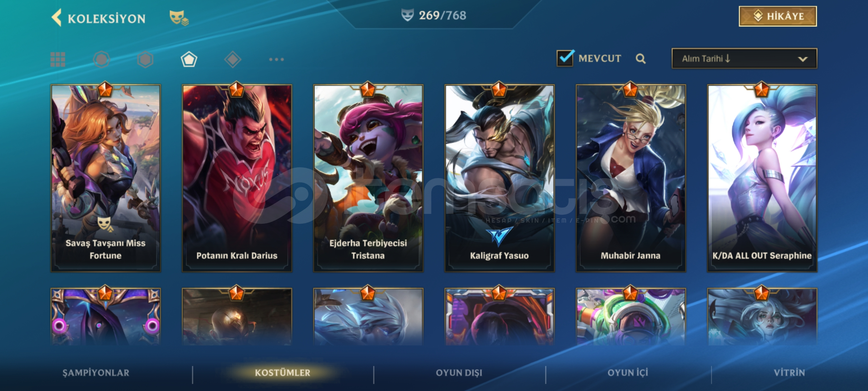Viewport: 868px width, 391px height.
Task: Open the Kaligraf Yasuo skin card
Action: click(x=499, y=178)
